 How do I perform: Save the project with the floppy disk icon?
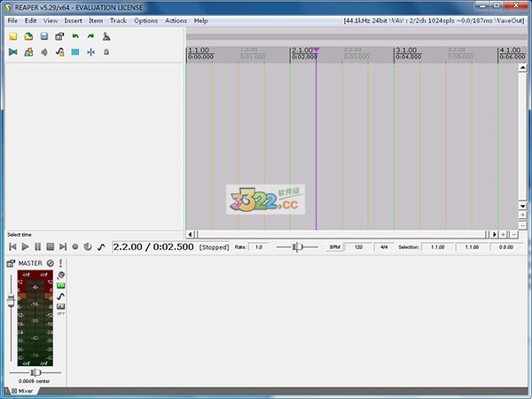pos(43,36)
